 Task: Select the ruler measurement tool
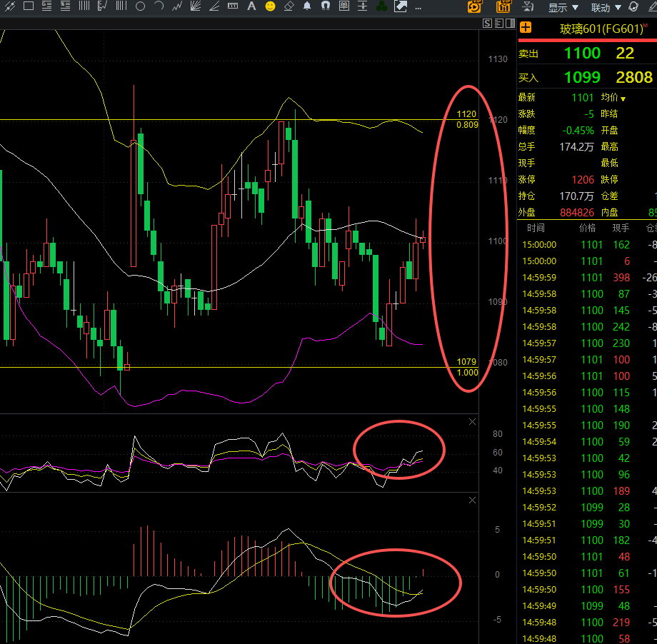tap(233, 6)
